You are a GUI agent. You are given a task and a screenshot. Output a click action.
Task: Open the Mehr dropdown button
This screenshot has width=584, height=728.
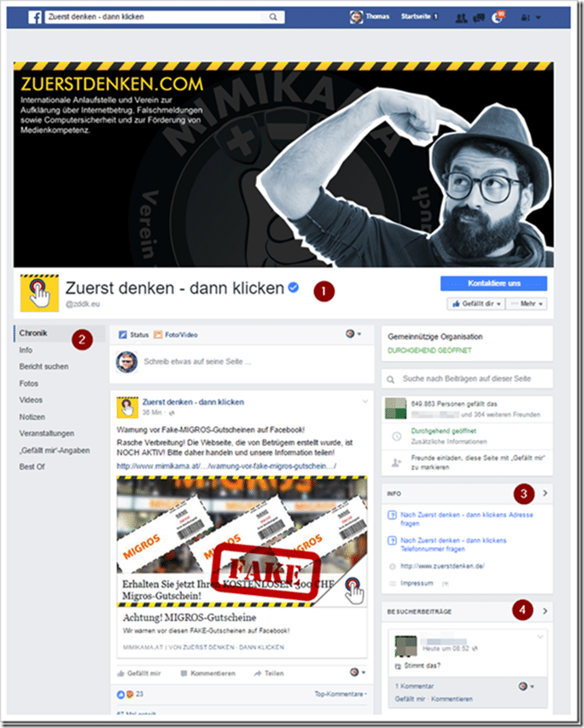[527, 304]
